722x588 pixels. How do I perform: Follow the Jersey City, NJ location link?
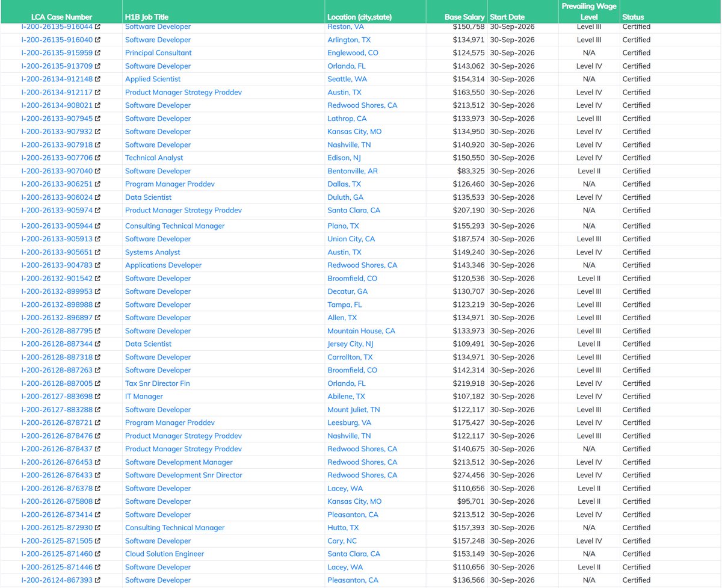(350, 344)
